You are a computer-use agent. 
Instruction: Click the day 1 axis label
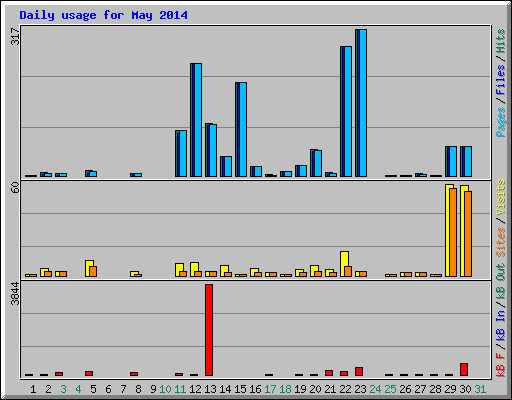(33, 389)
